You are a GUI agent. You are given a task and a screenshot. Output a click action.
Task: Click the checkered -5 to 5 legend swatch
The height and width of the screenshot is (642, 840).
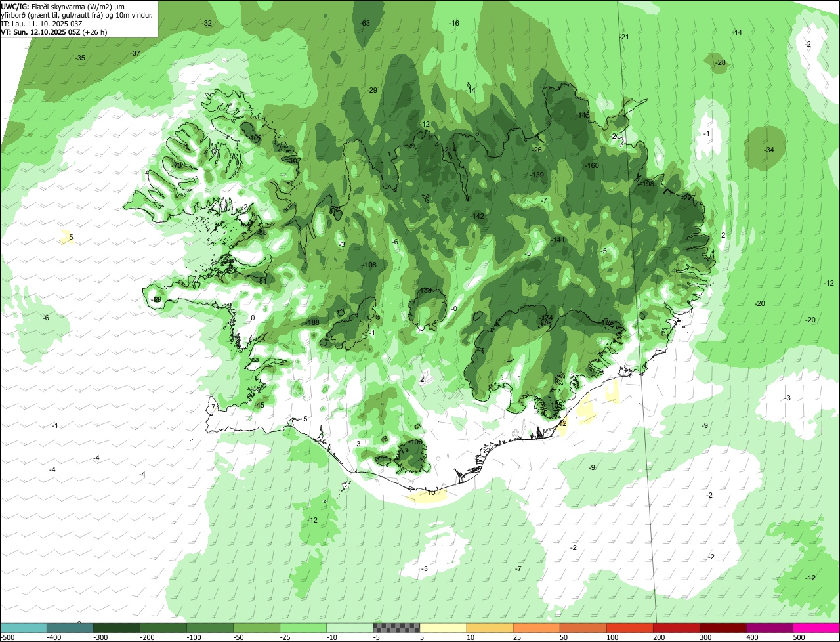(396, 628)
